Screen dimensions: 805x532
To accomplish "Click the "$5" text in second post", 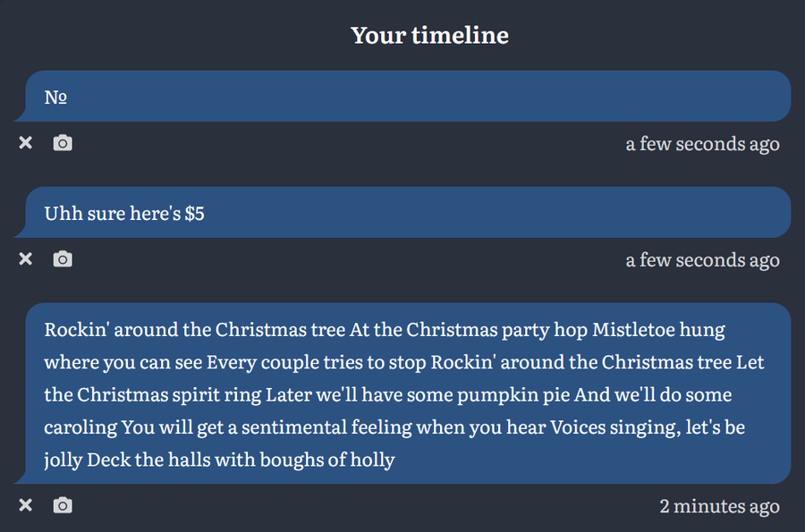I will (x=194, y=214).
